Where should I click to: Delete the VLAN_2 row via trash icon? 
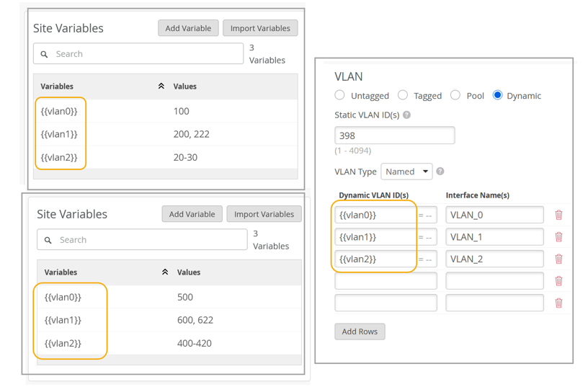pos(558,259)
